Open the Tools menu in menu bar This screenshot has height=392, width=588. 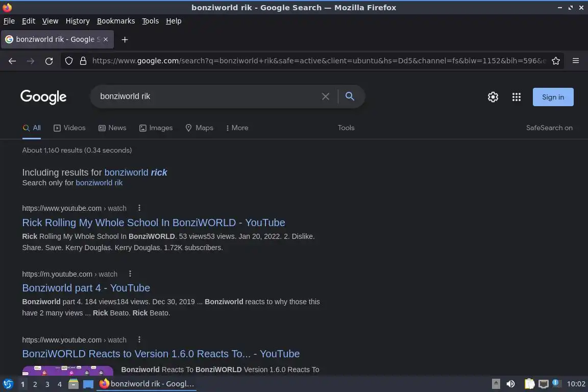click(151, 21)
